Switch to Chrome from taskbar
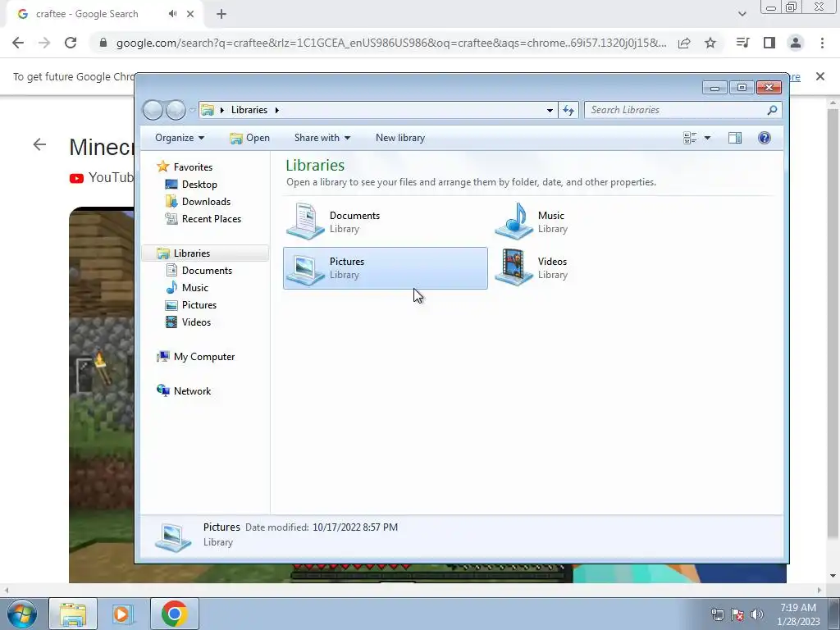The height and width of the screenshot is (630, 840). tap(174, 614)
